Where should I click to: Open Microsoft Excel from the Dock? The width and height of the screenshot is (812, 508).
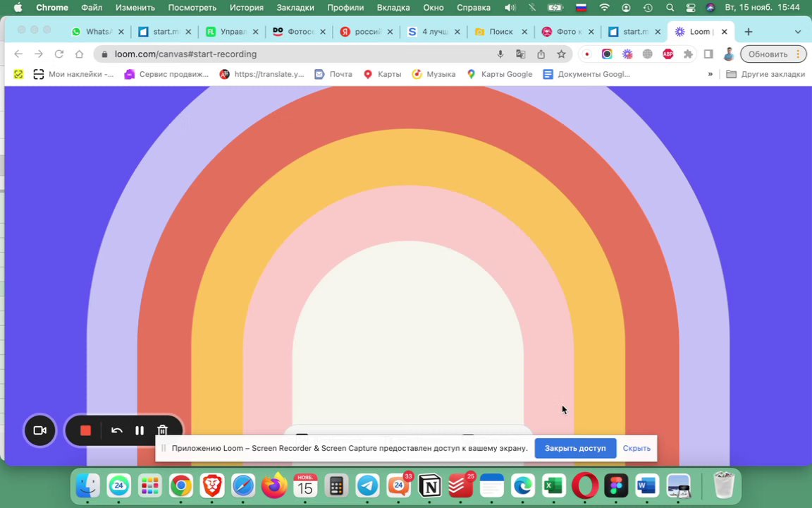pos(553,485)
